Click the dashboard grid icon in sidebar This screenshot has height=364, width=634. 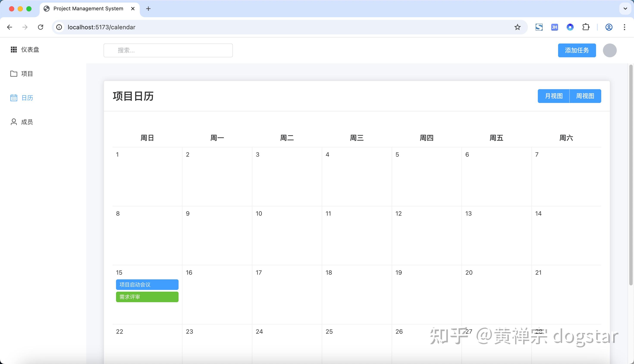click(x=14, y=50)
